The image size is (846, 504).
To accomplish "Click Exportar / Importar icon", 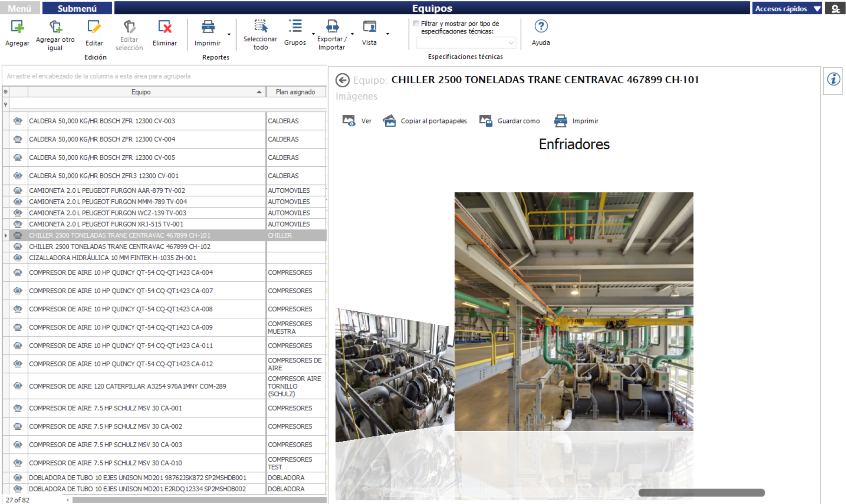I will 332,26.
